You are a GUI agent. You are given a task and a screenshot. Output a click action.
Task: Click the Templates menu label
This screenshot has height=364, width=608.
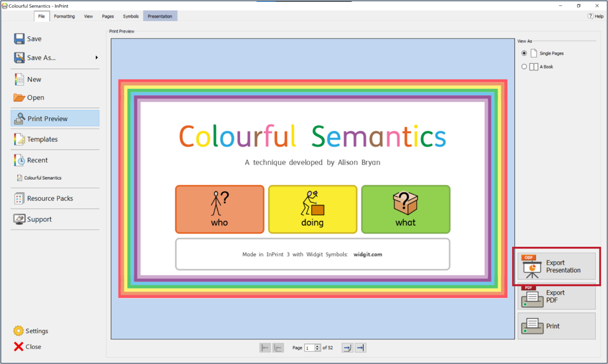42,139
